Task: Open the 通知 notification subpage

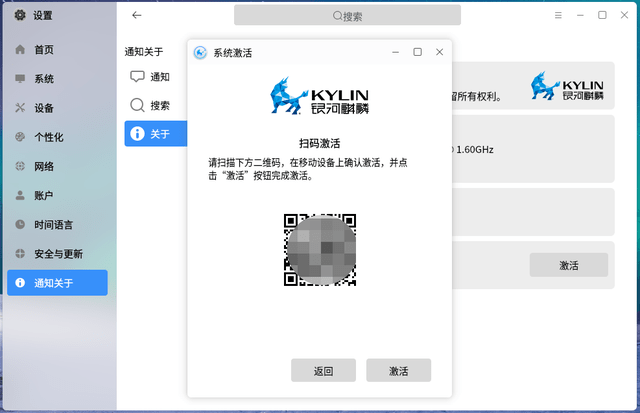Action: [156, 77]
